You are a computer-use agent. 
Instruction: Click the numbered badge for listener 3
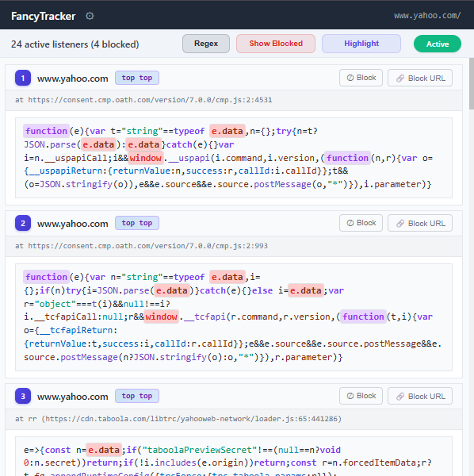(x=23, y=396)
